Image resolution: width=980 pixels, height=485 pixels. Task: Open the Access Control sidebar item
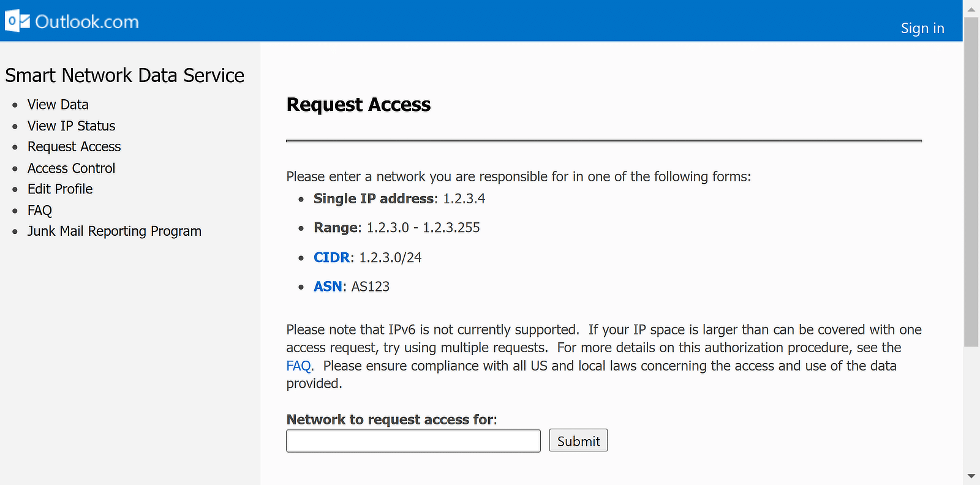tap(71, 168)
